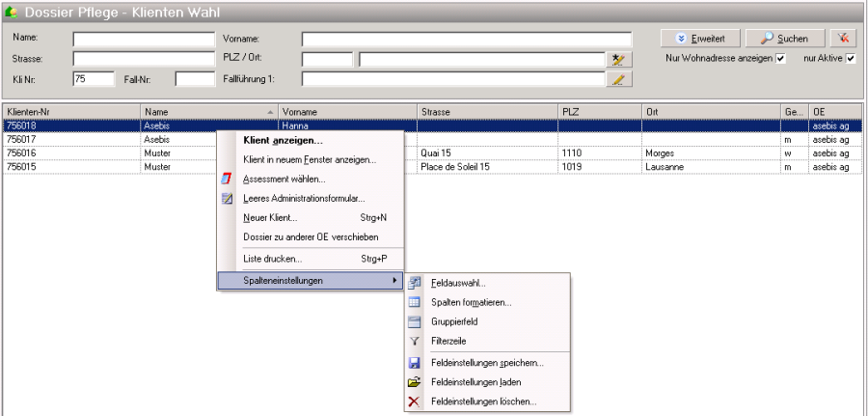The width and height of the screenshot is (868, 416).
Task: Click the red X icon for Feldeinstellungen löschen
Action: click(414, 402)
